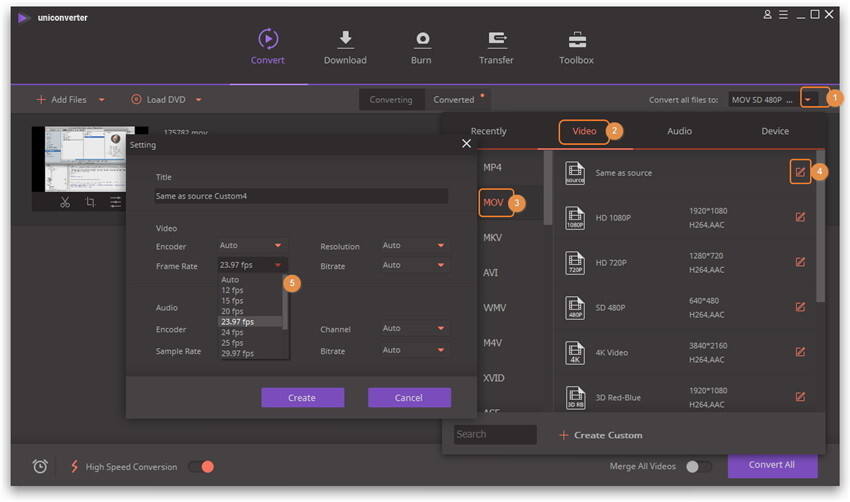Open the Convert section
This screenshot has width=850, height=502.
(x=267, y=47)
